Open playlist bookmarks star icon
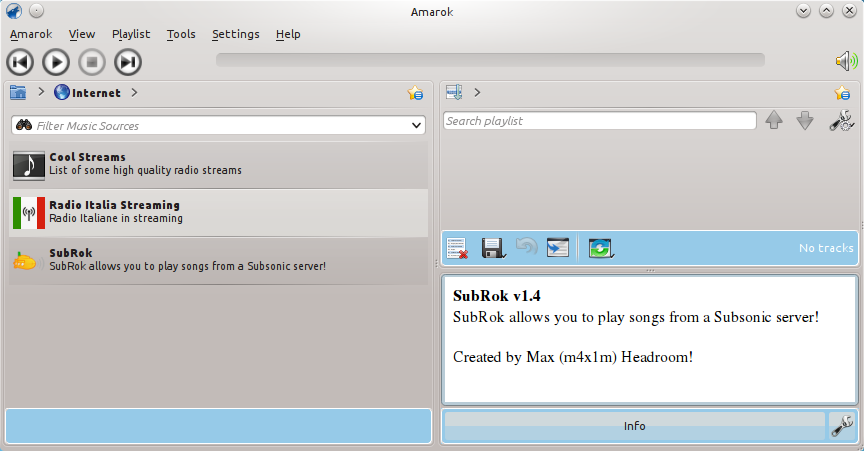The width and height of the screenshot is (864, 451). point(842,93)
